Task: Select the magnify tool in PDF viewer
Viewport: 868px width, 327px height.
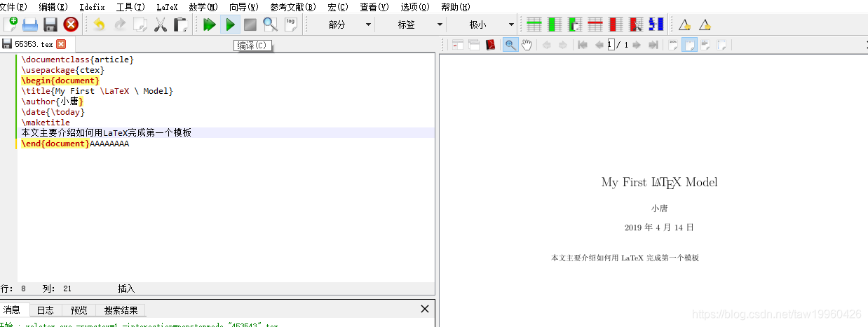Action: [510, 45]
